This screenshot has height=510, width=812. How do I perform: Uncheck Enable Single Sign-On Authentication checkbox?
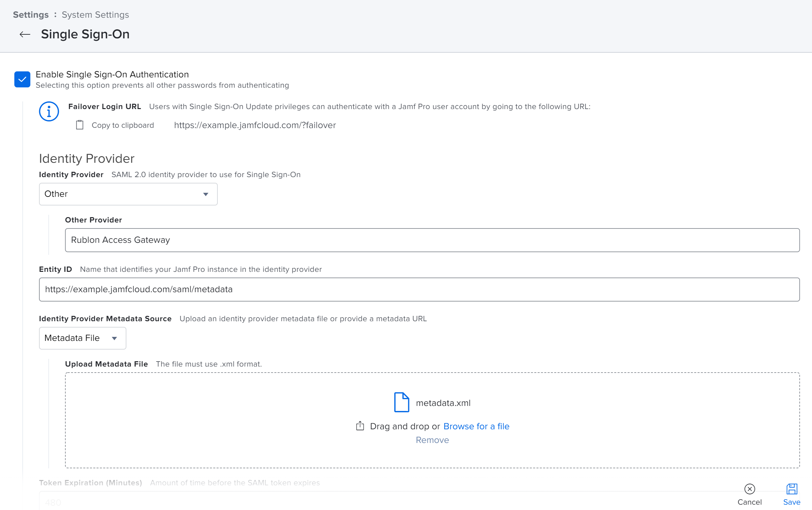(22, 80)
